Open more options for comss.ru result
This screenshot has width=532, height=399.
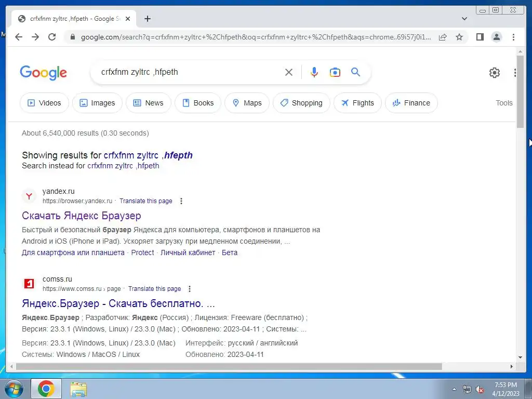(190, 289)
